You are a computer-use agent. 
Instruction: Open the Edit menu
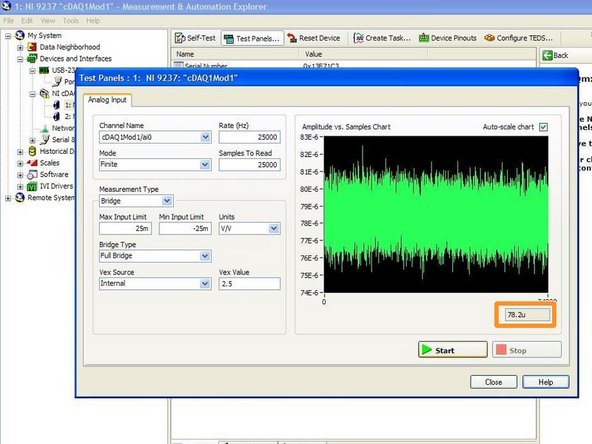tap(27, 21)
